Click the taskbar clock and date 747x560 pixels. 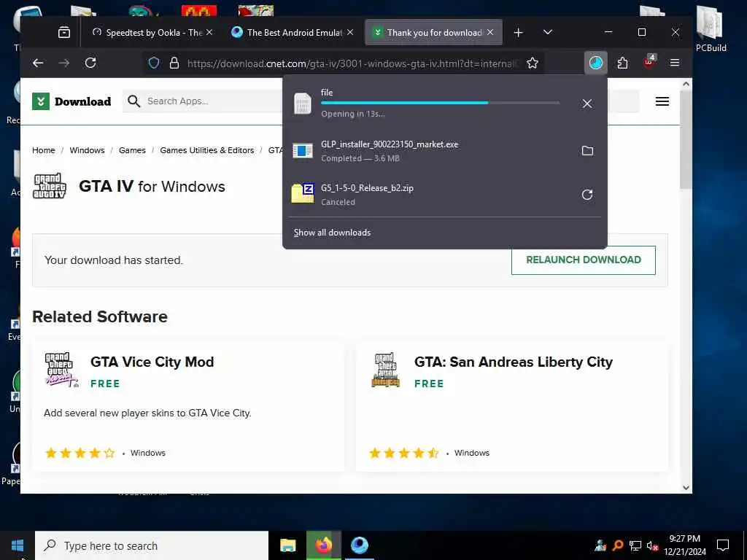click(x=685, y=545)
